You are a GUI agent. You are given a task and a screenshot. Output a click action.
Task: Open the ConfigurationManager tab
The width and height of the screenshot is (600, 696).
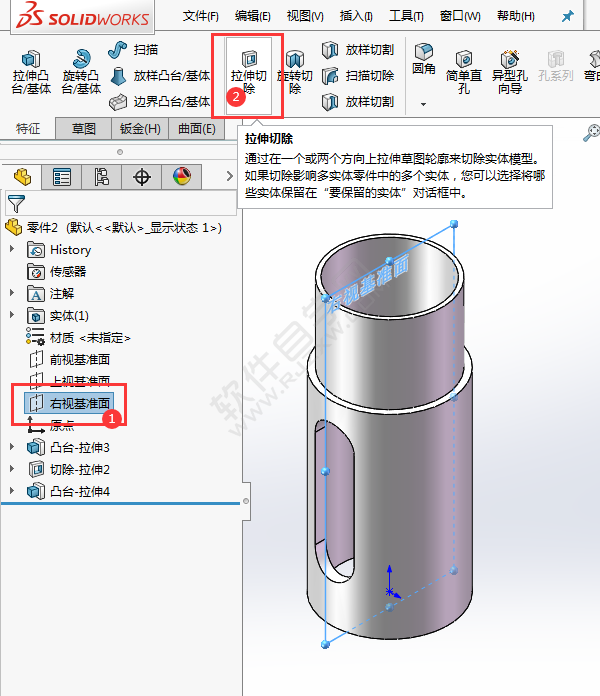click(102, 177)
